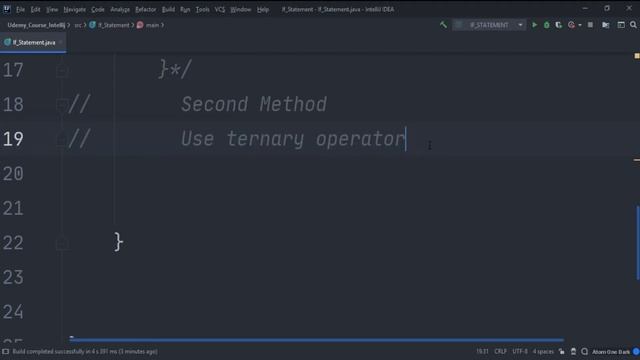Open the Run menu
This screenshot has height=360, width=640.
185,9
